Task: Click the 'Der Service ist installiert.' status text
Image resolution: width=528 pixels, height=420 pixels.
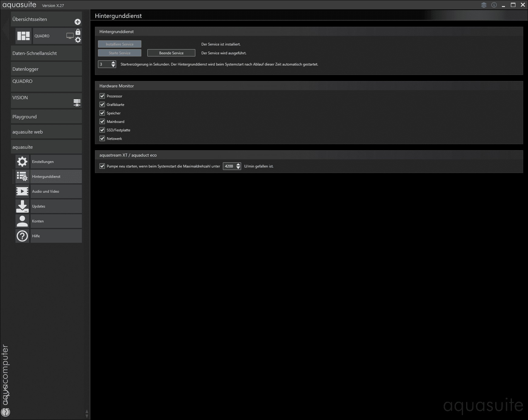Action: 221,44
